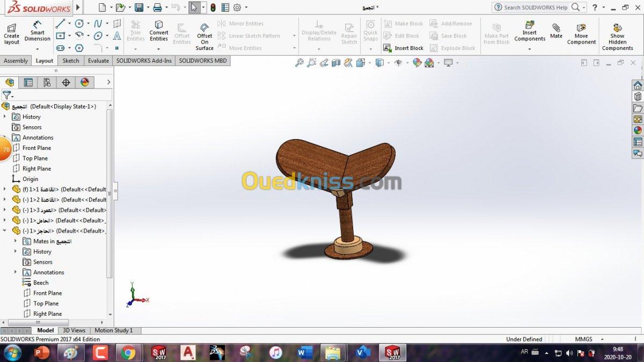The height and width of the screenshot is (362, 644).
Task: Open Microsoft Word from the taskbar
Action: click(x=305, y=352)
